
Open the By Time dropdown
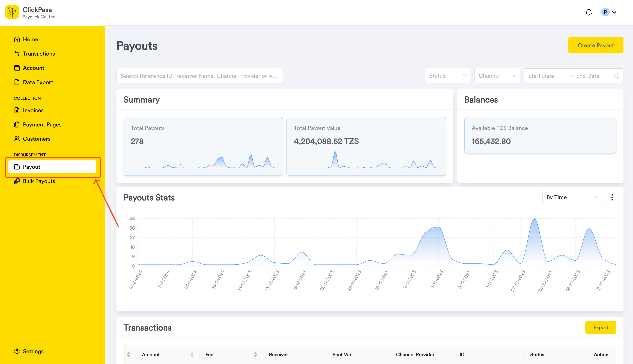(x=572, y=197)
